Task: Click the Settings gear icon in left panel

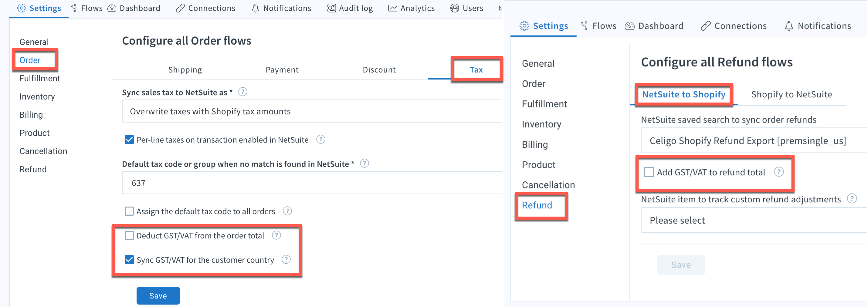Action: [22, 8]
